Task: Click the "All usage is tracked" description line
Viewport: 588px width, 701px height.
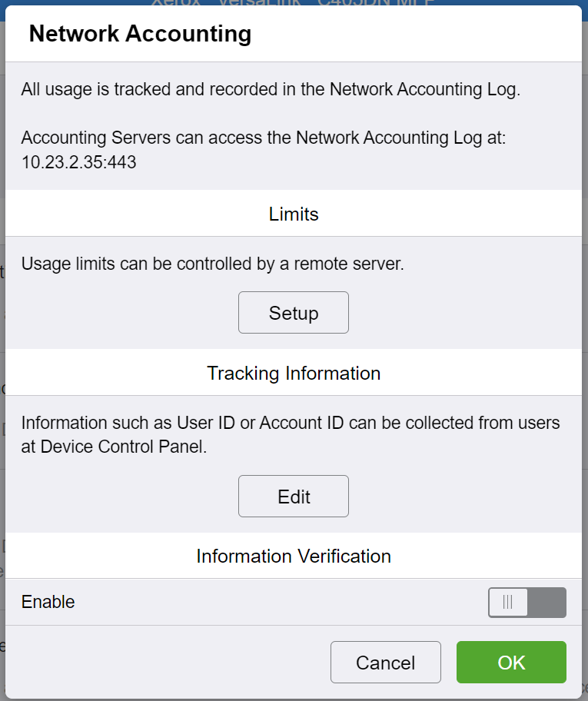Action: (271, 90)
